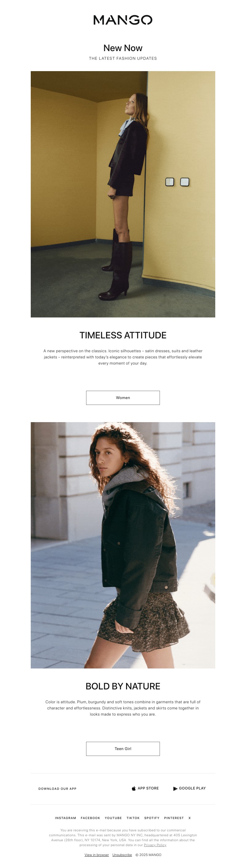
Task: Click the APP STORE text link
Action: (x=148, y=788)
